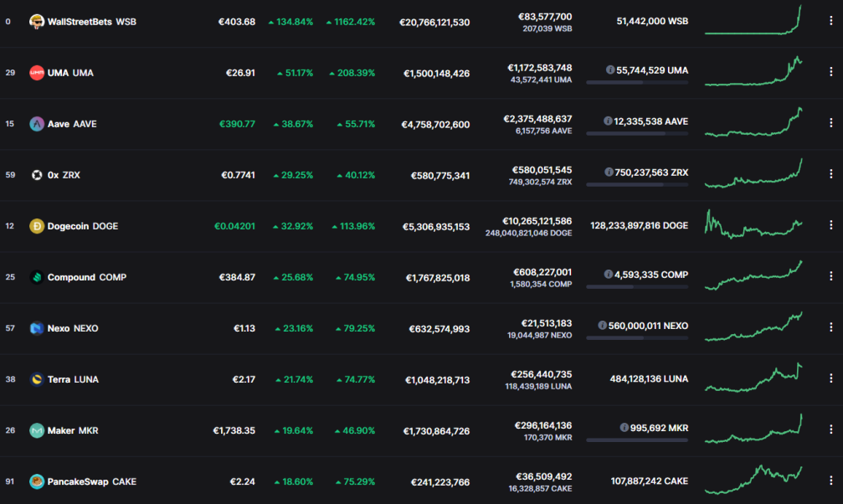Click the red UMA coin icon
843x504 pixels.
coord(37,73)
